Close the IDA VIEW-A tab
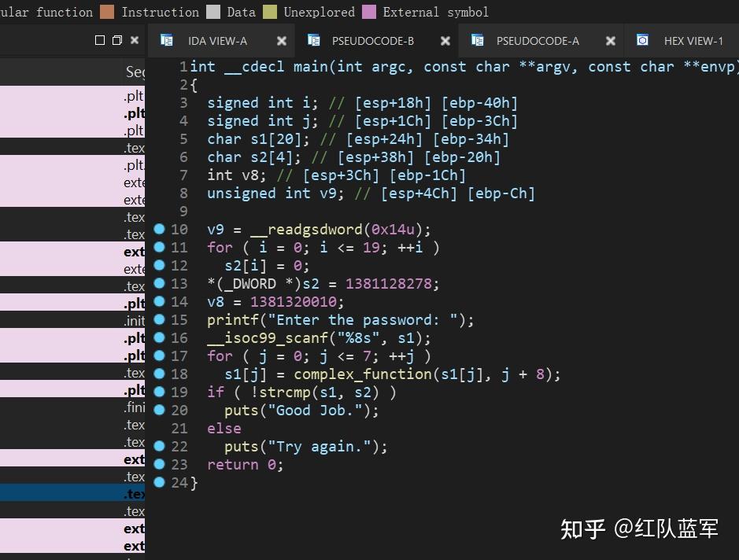Viewport: 739px width, 560px height. [x=282, y=41]
